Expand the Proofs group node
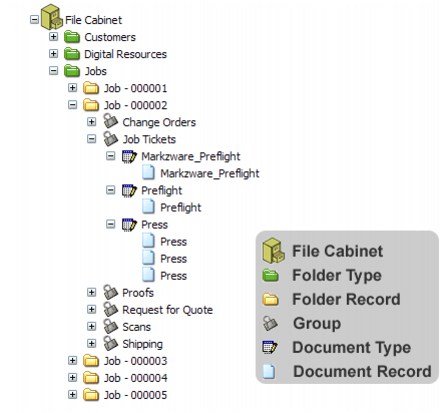 point(91,292)
